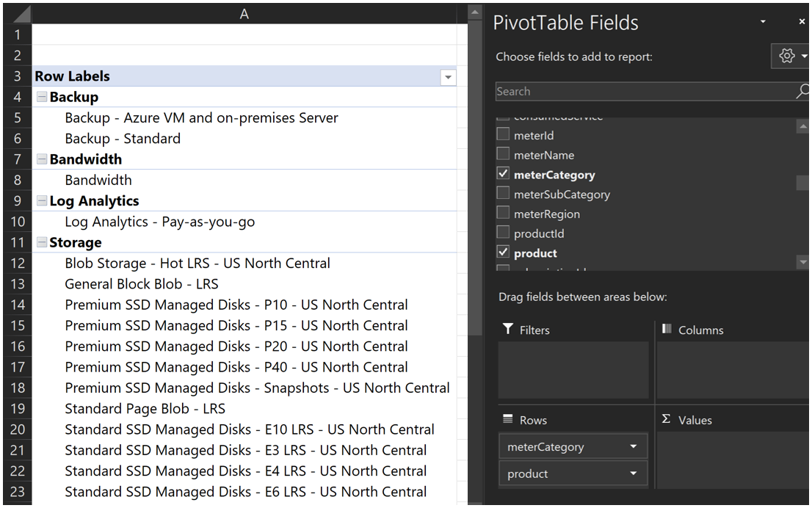Screen dimensions: 812x508
Task: Collapse the Storage group
Action: point(42,243)
